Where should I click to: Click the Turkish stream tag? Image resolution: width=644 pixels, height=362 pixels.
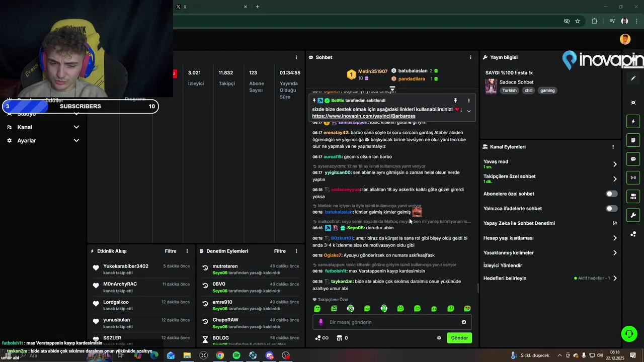509,90
